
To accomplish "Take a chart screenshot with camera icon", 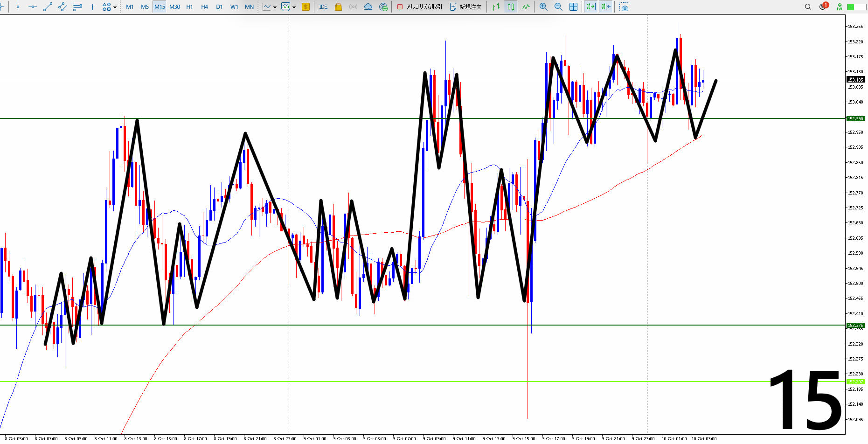I will click(x=624, y=7).
